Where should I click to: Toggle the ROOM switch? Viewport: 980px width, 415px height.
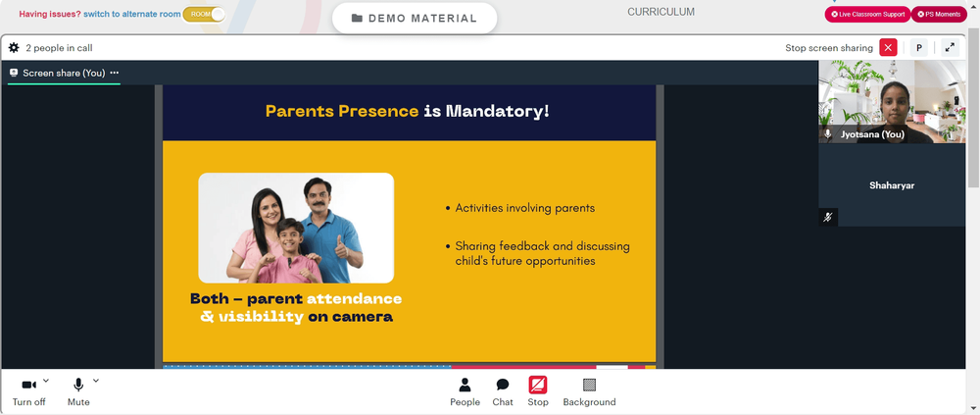(x=204, y=14)
